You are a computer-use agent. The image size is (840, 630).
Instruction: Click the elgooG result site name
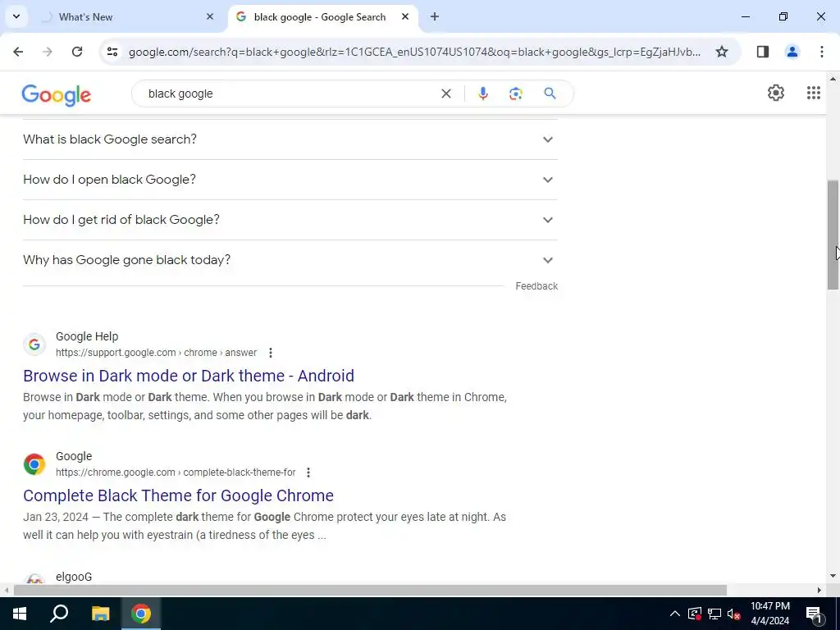(x=74, y=577)
